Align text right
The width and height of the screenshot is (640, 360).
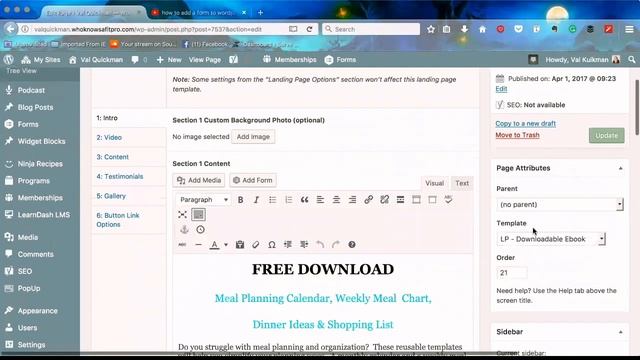click(352, 200)
